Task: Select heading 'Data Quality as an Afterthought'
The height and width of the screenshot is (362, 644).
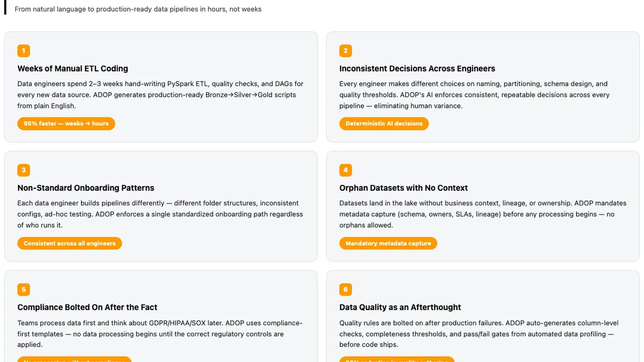Action: pyautogui.click(x=400, y=307)
